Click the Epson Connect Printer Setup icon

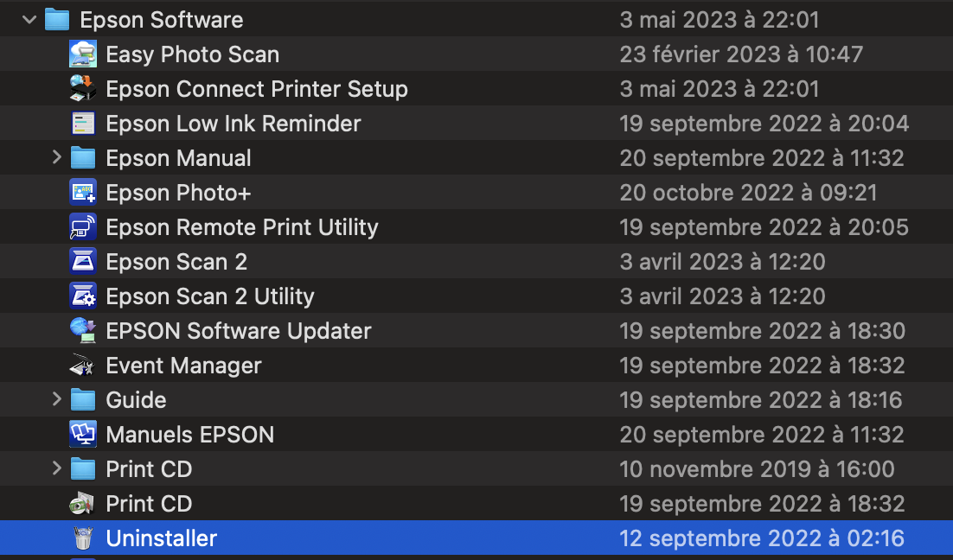pyautogui.click(x=83, y=89)
